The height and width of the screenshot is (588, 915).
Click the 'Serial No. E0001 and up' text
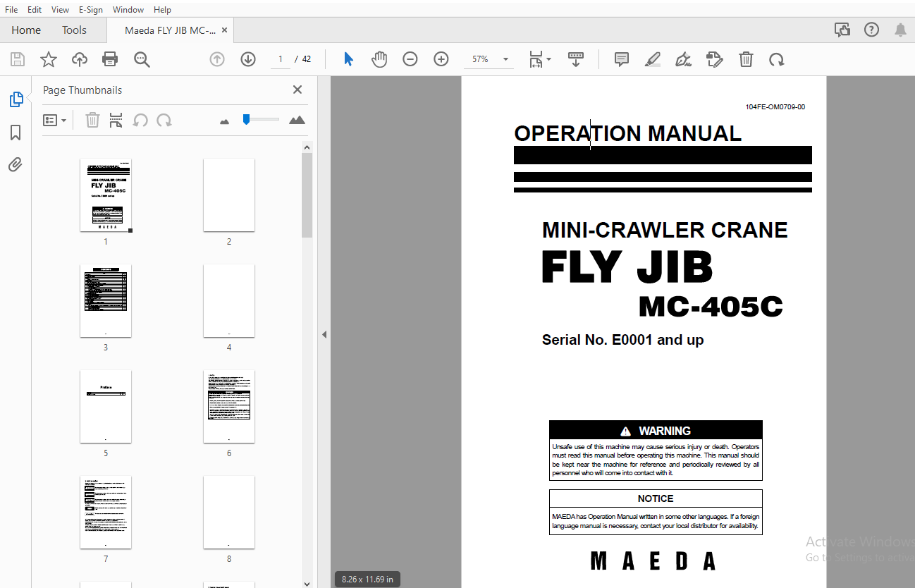(622, 340)
